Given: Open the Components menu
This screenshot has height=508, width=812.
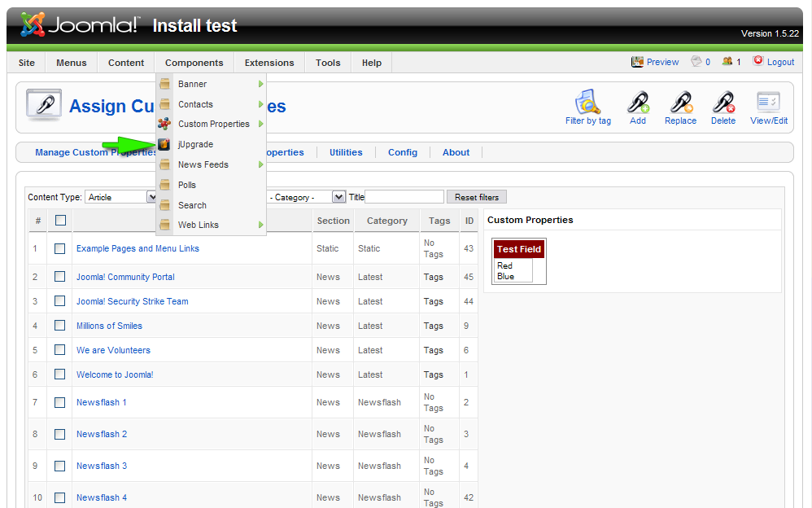Looking at the screenshot, I should click(x=194, y=63).
